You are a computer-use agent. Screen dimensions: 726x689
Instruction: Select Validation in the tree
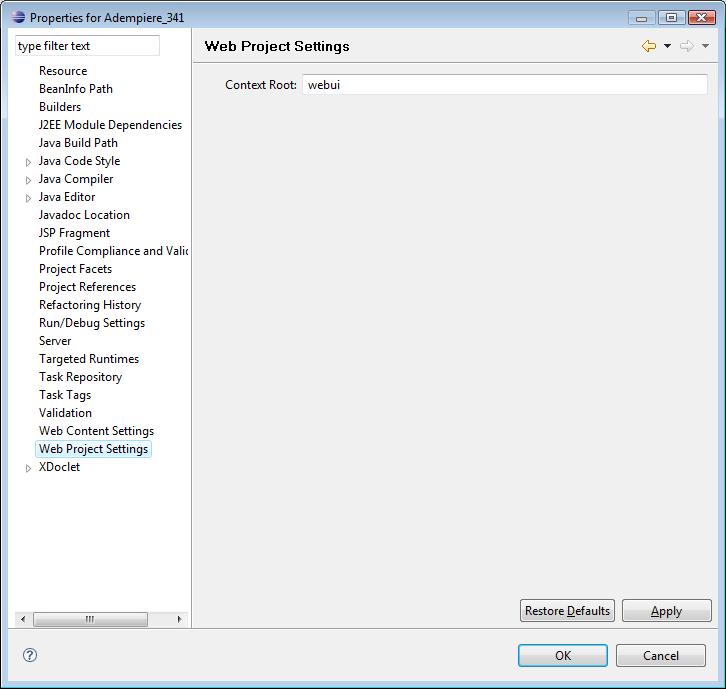pos(65,413)
